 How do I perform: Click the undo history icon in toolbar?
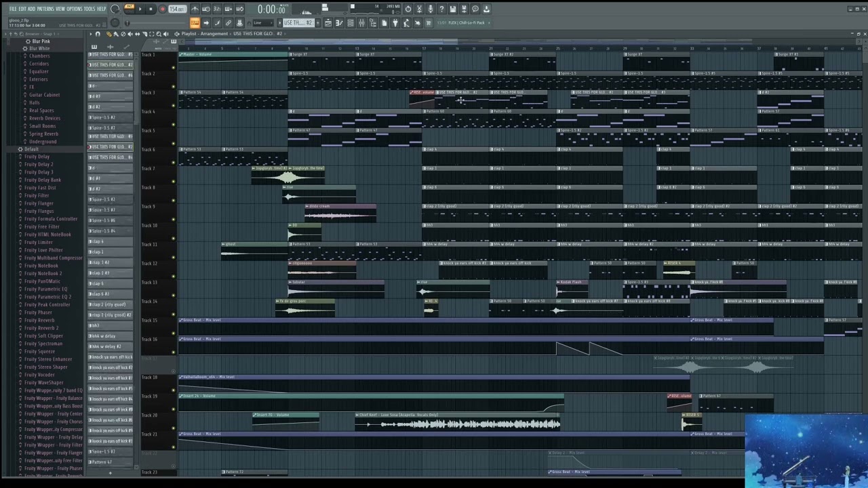[x=408, y=9]
